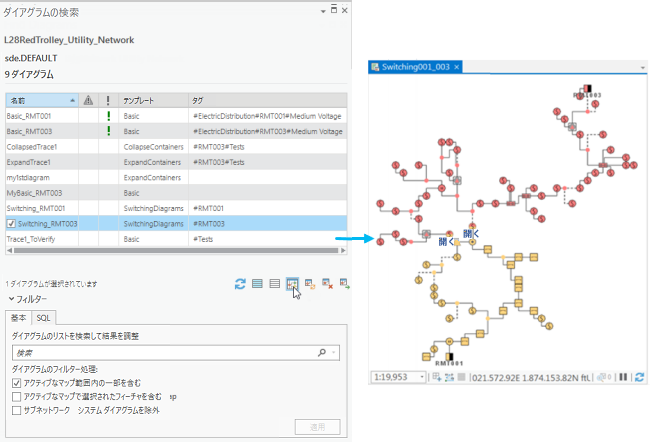Image resolution: width=650 pixels, height=442 pixels.
Task: Open the pane options menu arrow
Action: click(x=323, y=12)
